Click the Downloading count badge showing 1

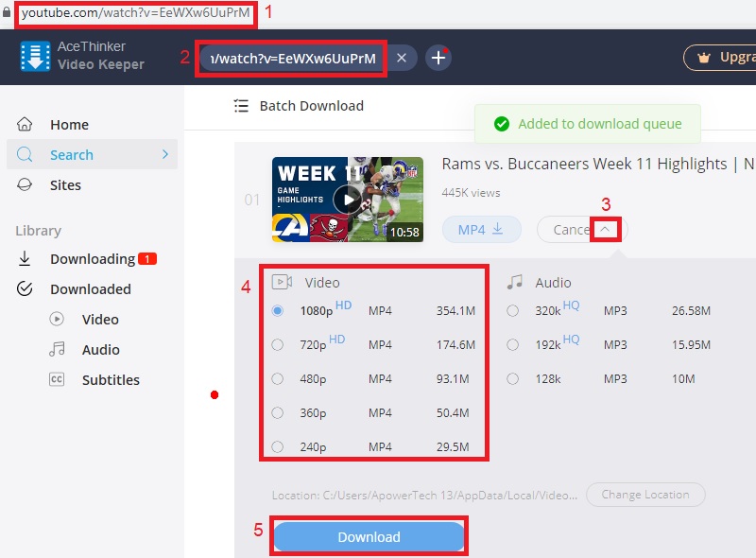click(147, 259)
